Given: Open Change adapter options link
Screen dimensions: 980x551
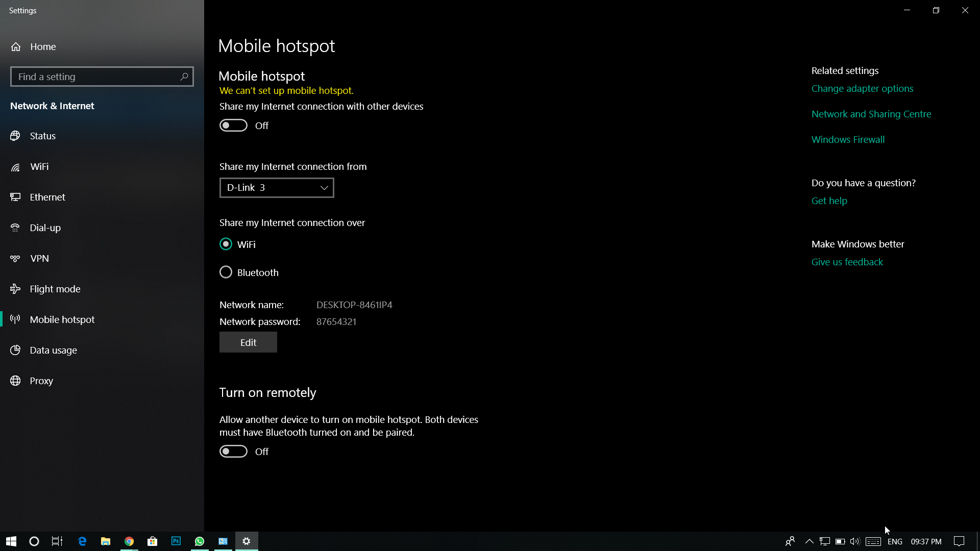Looking at the screenshot, I should pyautogui.click(x=862, y=89).
